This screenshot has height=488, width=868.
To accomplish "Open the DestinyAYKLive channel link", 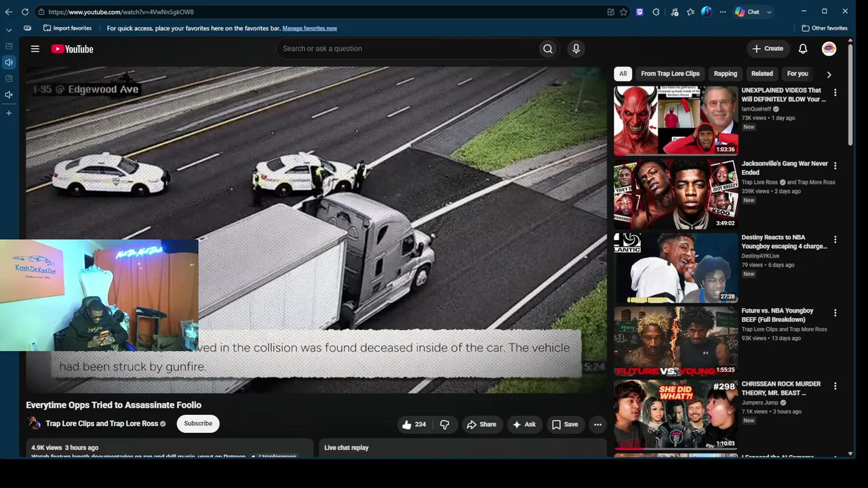I will (x=760, y=256).
